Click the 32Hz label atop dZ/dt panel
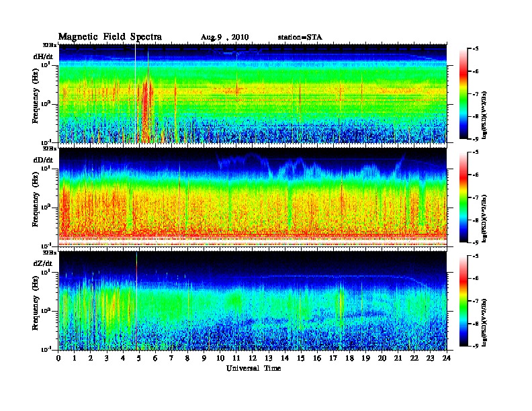The image size is (532, 411). click(49, 253)
